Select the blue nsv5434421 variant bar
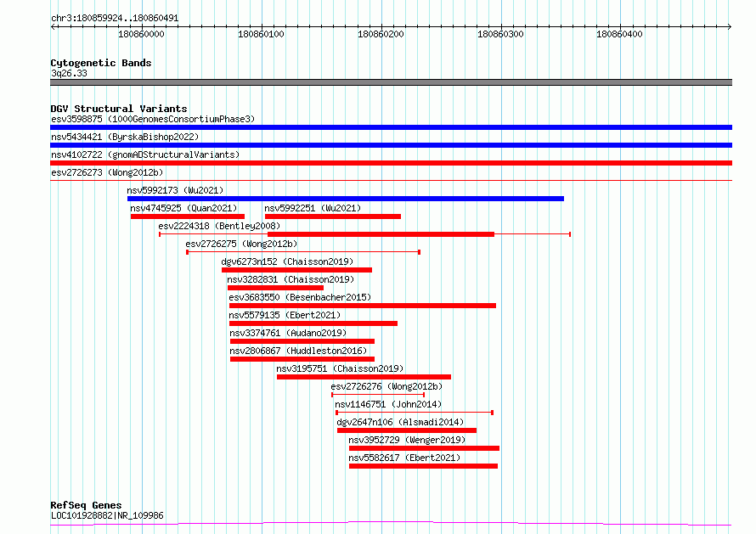The width and height of the screenshot is (756, 534). click(391, 145)
